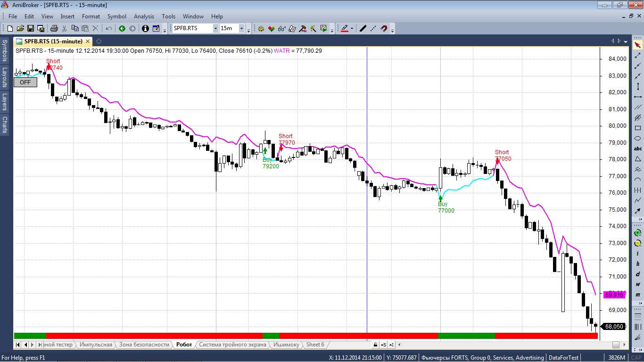
Task: Click the Print icon in toolbar
Action: coord(54,28)
